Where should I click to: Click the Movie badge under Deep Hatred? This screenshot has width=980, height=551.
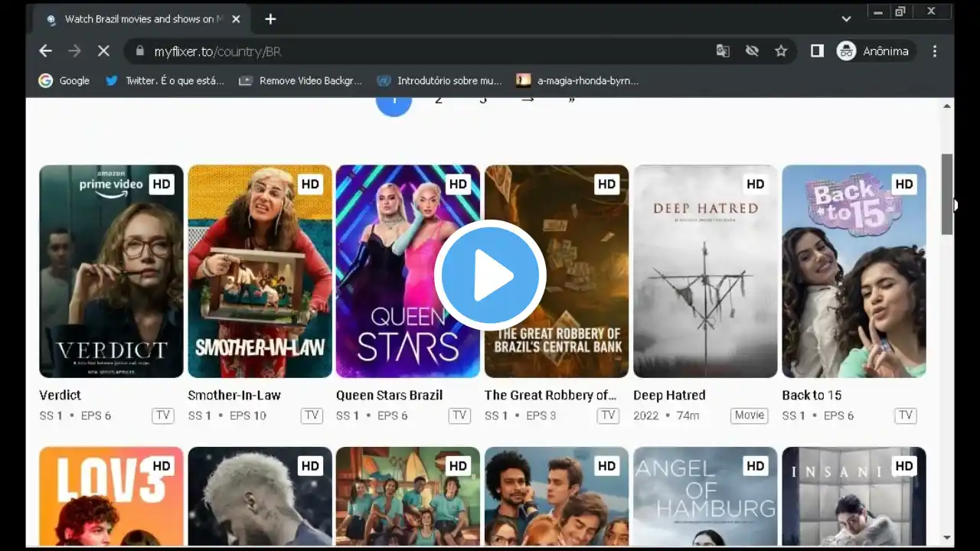749,416
